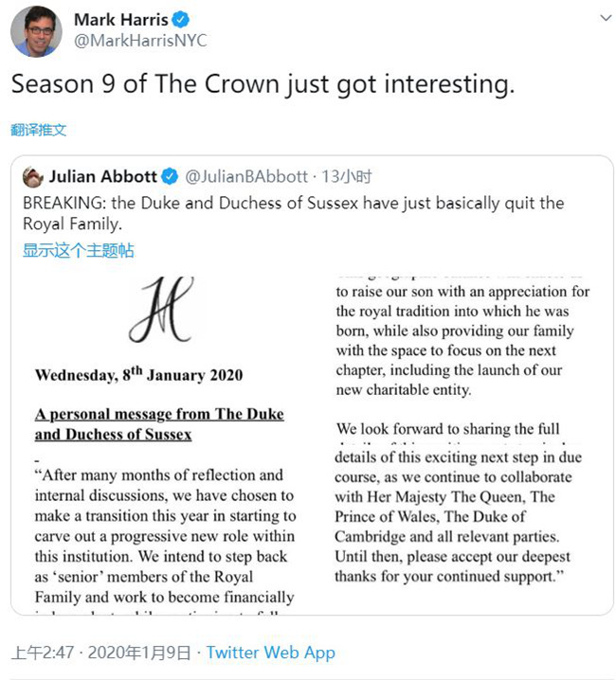Viewport: 616px width, 680px height.
Task: Open the tweet options chevron menu
Action: coord(605,18)
